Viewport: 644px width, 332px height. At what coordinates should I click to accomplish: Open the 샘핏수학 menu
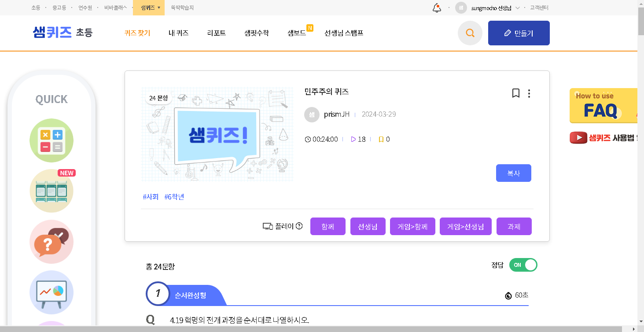point(257,33)
